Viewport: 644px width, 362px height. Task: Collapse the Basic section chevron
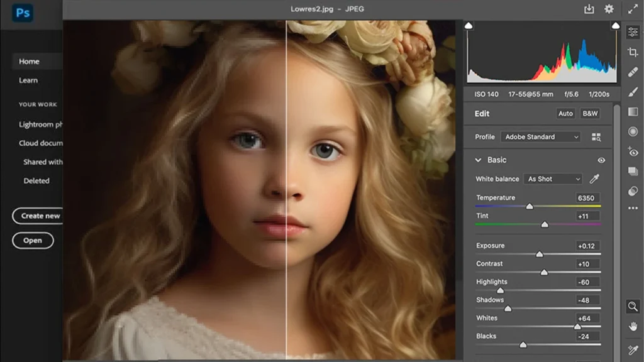tap(478, 160)
